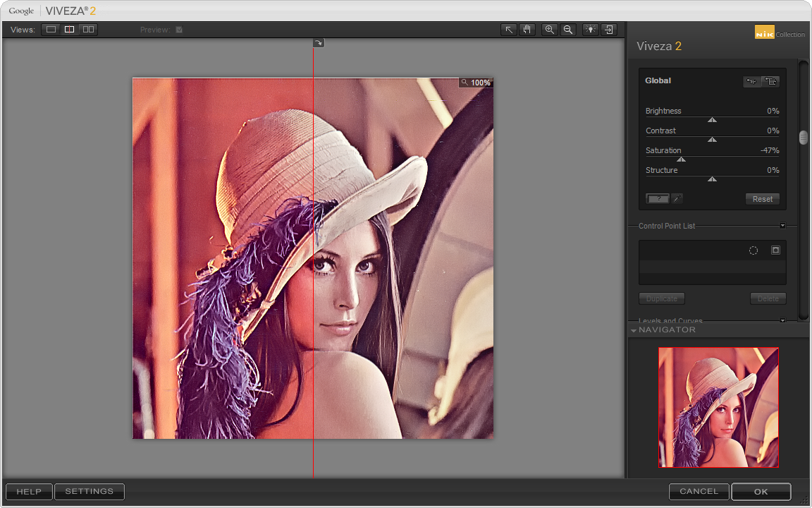The height and width of the screenshot is (508, 812).
Task: Adjust the Structure slider handle
Action: 712,179
